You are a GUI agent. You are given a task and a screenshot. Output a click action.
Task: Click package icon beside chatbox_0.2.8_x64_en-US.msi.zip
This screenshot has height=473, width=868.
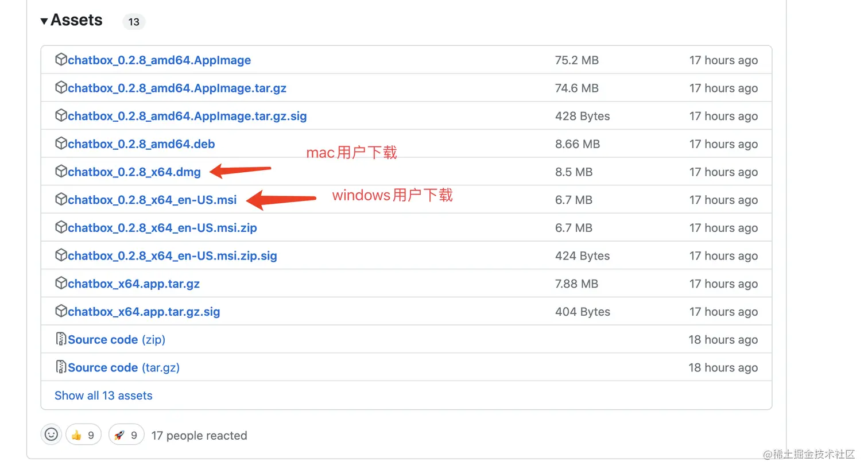(61, 227)
